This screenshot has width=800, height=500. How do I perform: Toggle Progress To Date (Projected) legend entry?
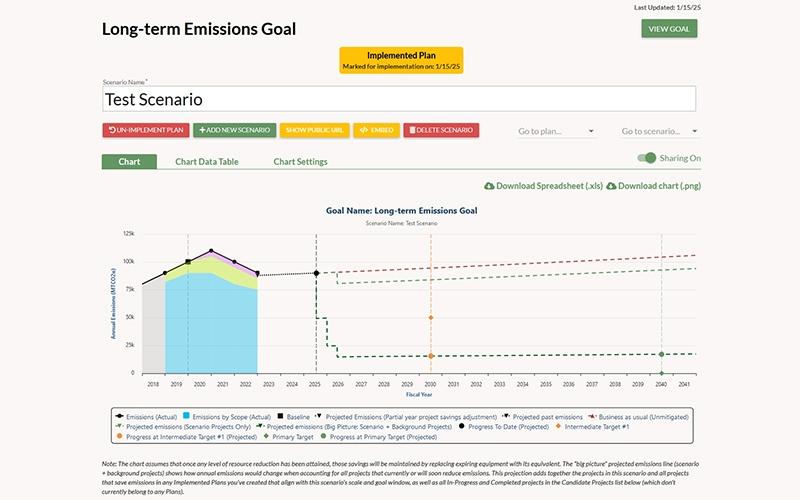[504, 427]
